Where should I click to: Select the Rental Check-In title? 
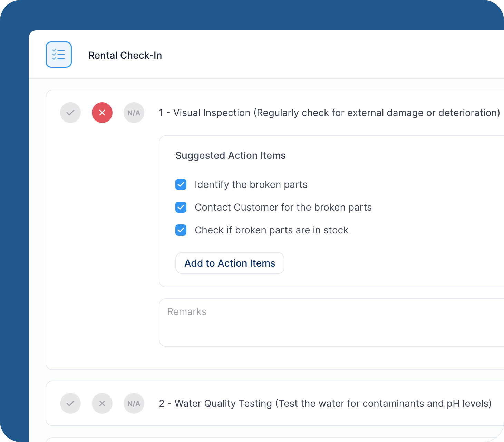[125, 55]
